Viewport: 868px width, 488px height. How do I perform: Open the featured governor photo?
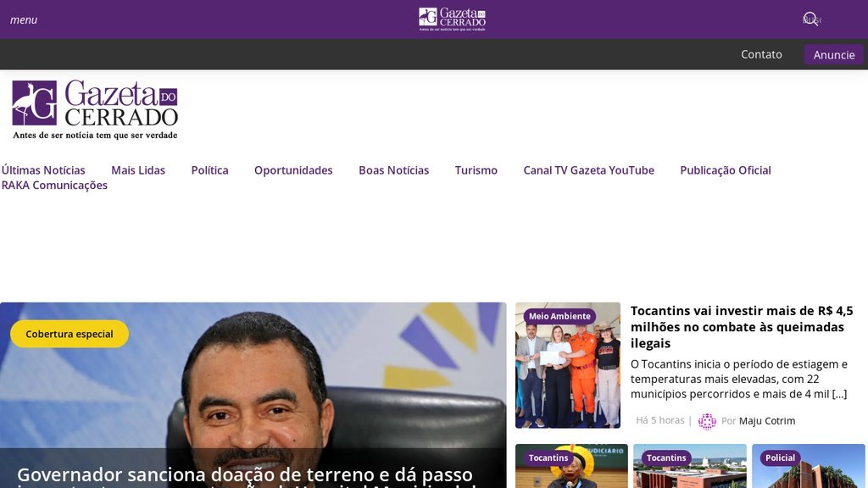point(253,395)
